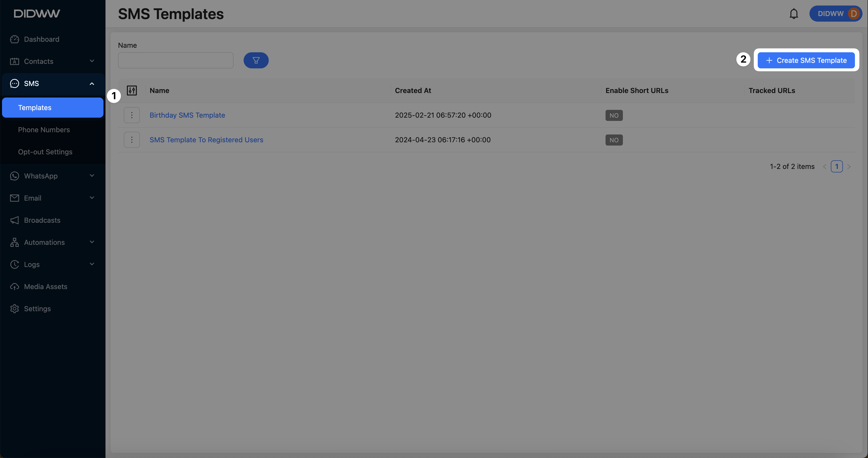This screenshot has width=868, height=458.
Task: Open Media Assets page
Action: pos(45,287)
